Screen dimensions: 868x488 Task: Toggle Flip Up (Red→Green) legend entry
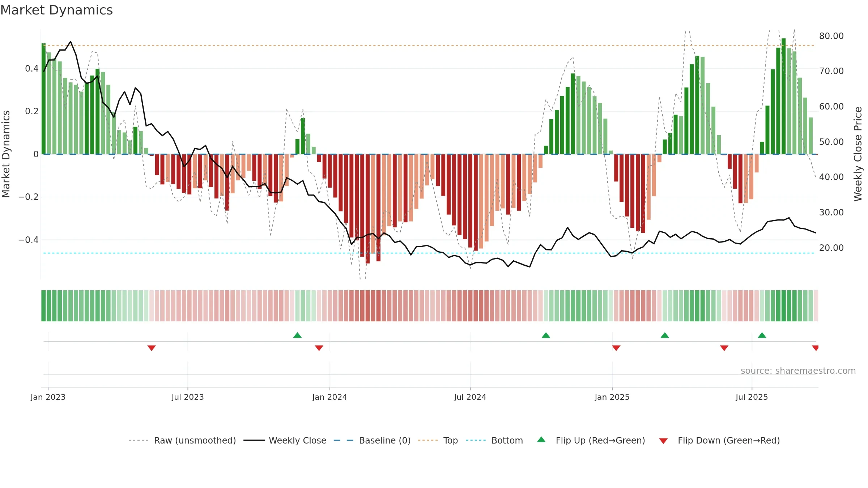click(591, 440)
